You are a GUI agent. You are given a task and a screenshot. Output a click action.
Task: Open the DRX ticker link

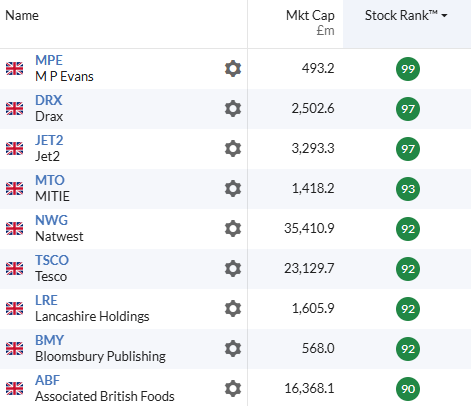point(49,100)
